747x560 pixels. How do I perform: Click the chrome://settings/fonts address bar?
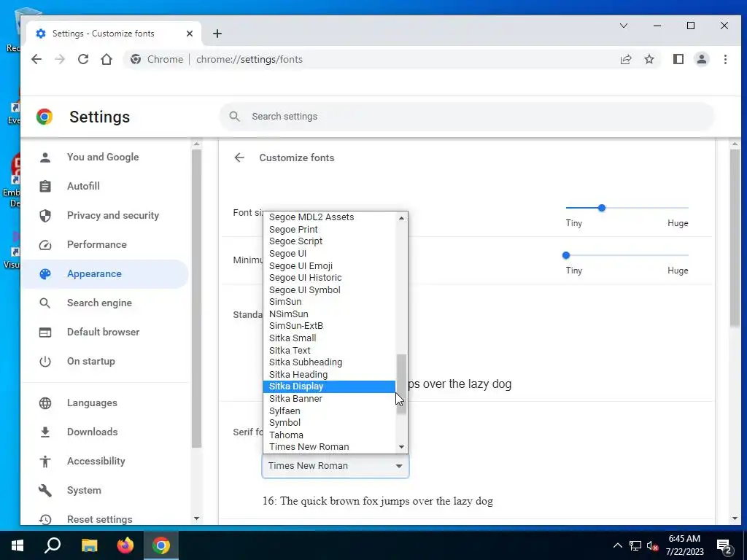click(x=391, y=59)
